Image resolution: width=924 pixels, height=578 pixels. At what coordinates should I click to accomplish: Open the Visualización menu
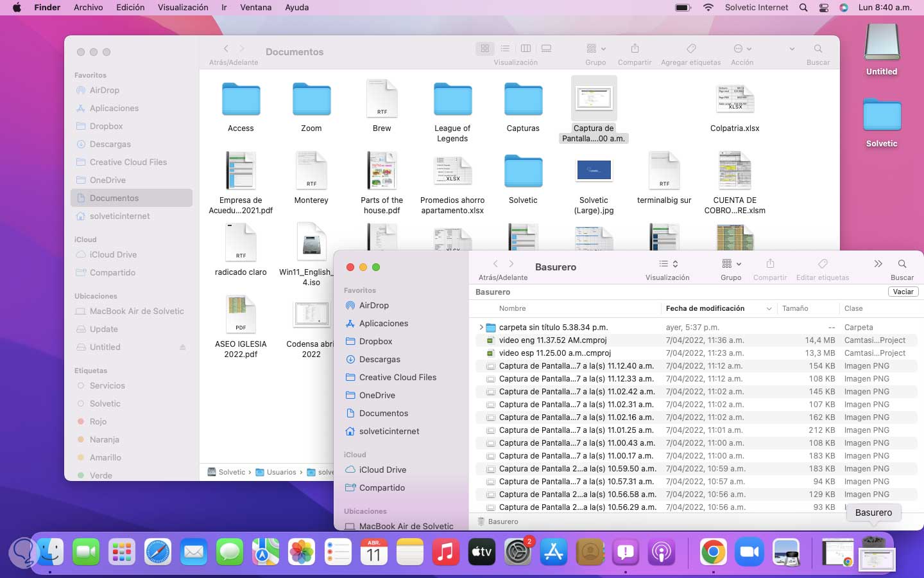point(183,8)
